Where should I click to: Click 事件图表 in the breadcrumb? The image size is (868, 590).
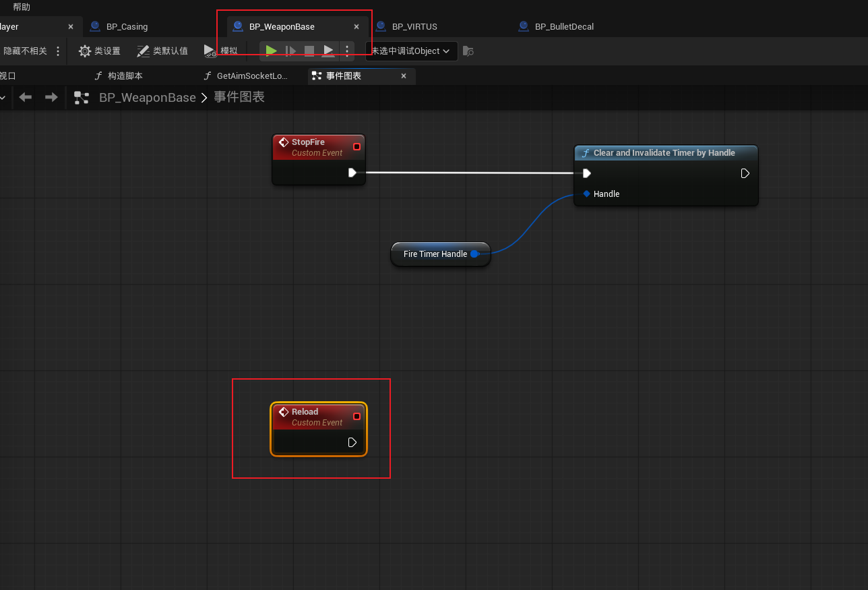(239, 97)
